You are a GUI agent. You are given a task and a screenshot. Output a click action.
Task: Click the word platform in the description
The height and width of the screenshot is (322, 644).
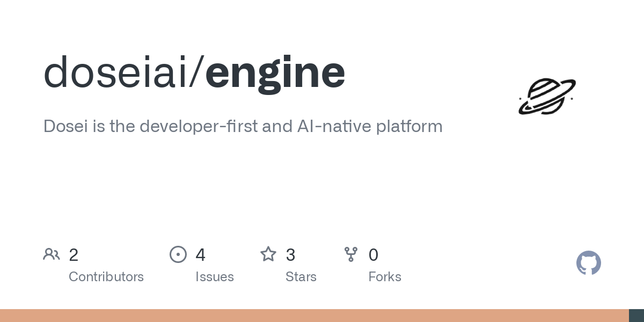click(x=409, y=127)
